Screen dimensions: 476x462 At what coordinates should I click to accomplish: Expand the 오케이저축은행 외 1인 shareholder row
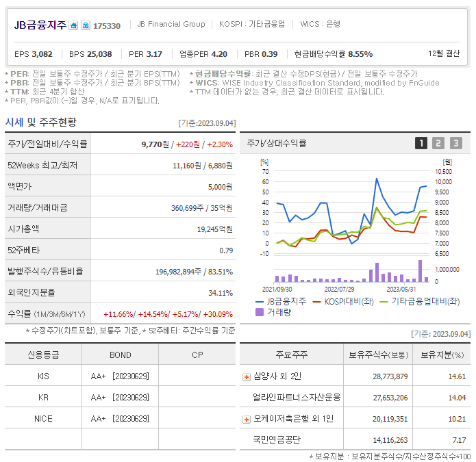click(247, 420)
